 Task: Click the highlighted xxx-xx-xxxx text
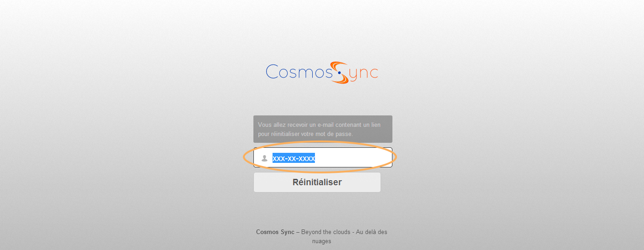click(294, 158)
